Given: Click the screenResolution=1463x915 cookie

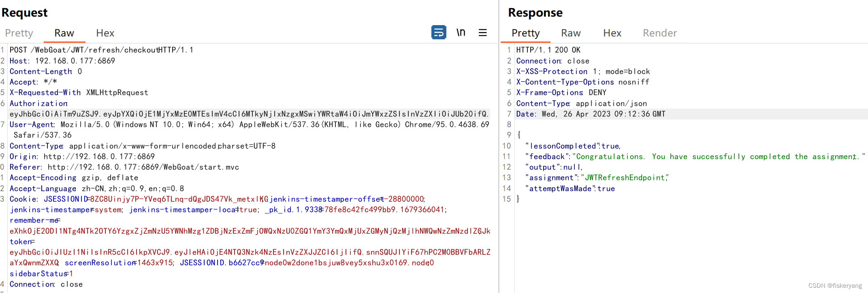Looking at the screenshot, I should (x=119, y=263).
